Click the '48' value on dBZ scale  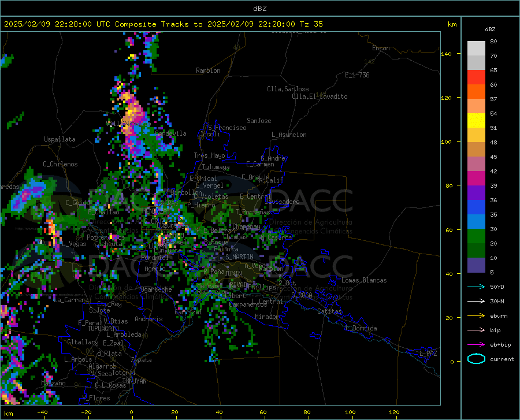(x=493, y=142)
